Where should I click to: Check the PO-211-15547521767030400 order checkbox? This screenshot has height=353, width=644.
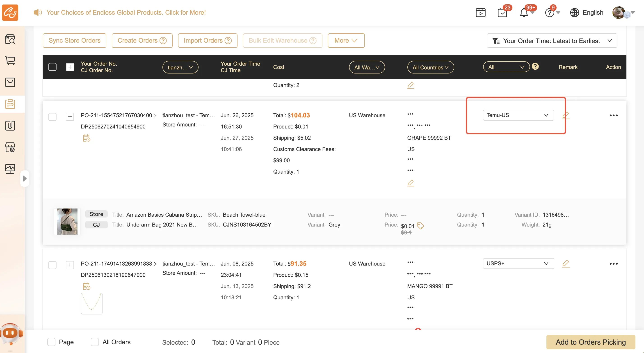pyautogui.click(x=52, y=117)
